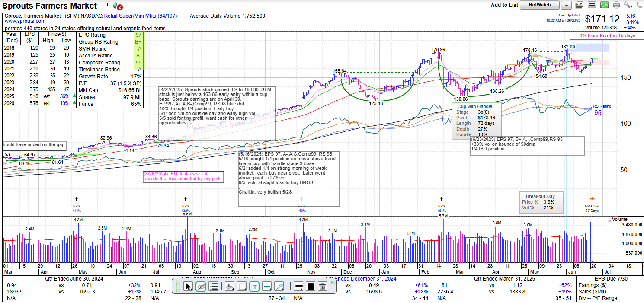Select the rectangle shape tool
Viewport: 644px width, 303px height.
[242, 286]
